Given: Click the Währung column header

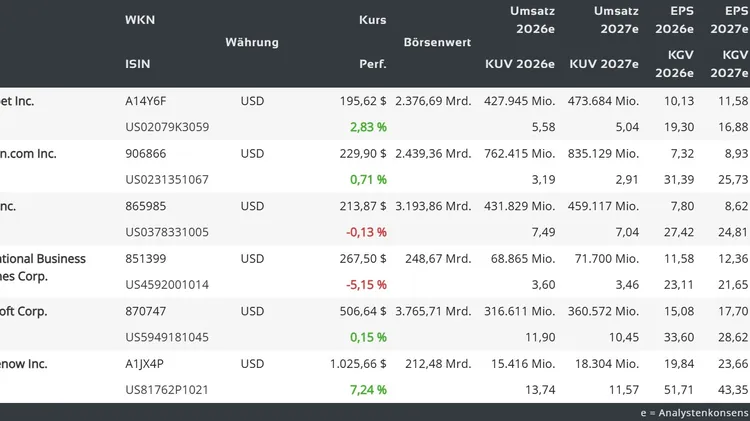Looking at the screenshot, I should click(252, 42).
